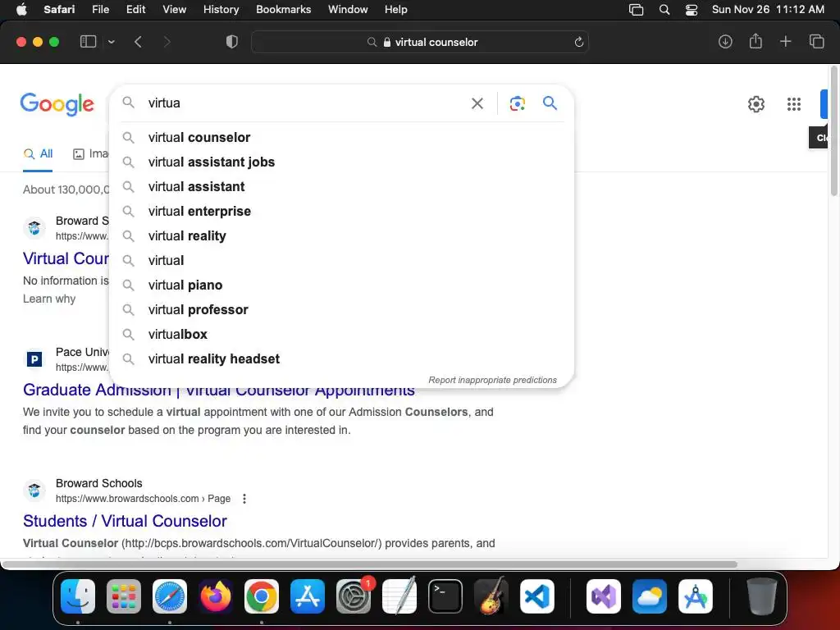Open Trash from the Dock

pos(762,596)
